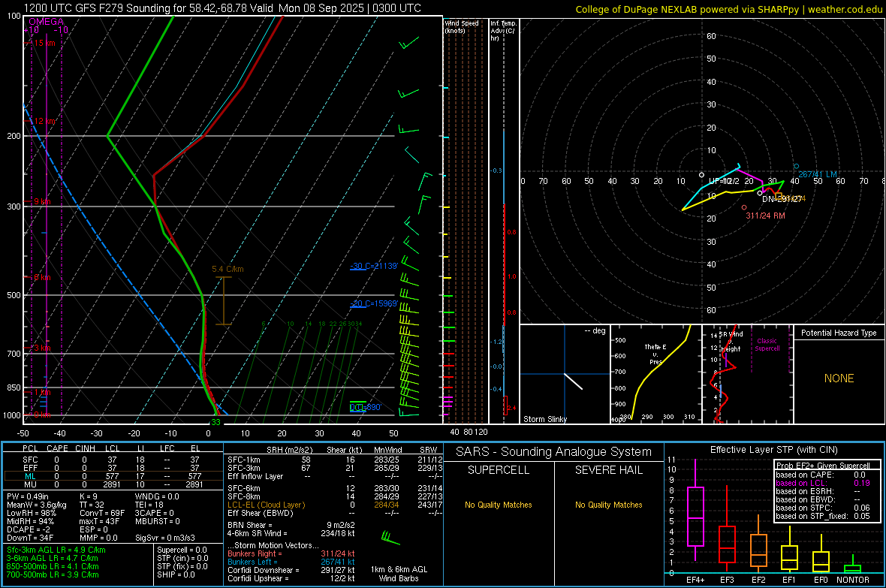Click No Quality Matches under SEVERE HAIL
This screenshot has width=886, height=588.
tap(608, 505)
